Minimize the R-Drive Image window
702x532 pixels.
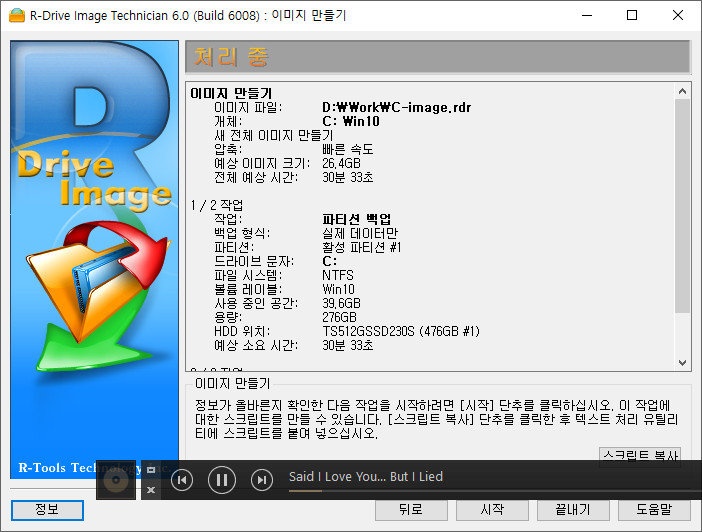click(x=587, y=15)
